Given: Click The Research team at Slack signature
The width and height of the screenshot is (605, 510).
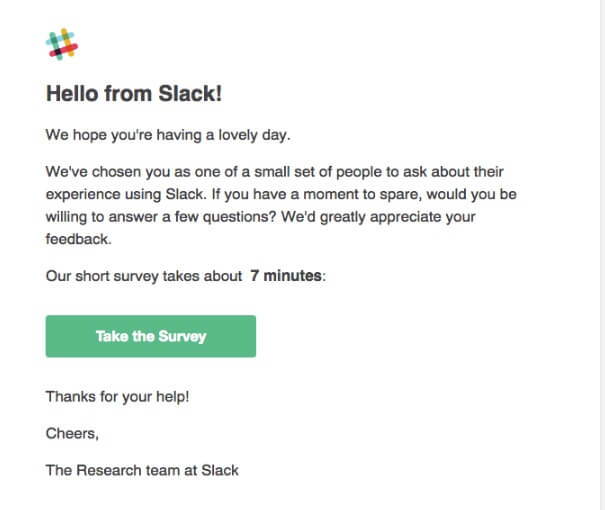Looking at the screenshot, I should pyautogui.click(x=142, y=470).
